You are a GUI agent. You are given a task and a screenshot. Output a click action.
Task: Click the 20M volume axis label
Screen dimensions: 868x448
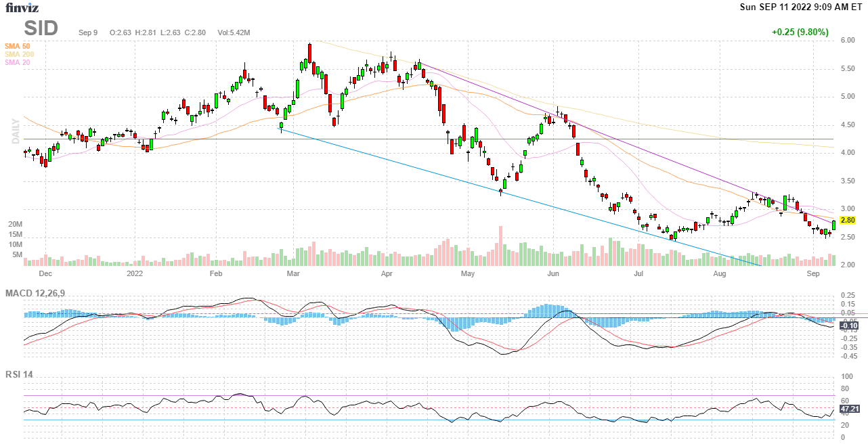pyautogui.click(x=15, y=224)
